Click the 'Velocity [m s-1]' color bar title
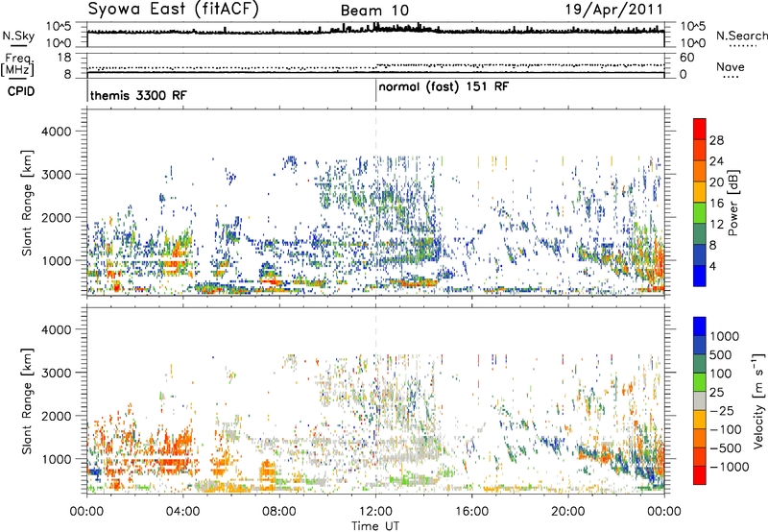The image size is (768, 532). pyautogui.click(x=758, y=400)
